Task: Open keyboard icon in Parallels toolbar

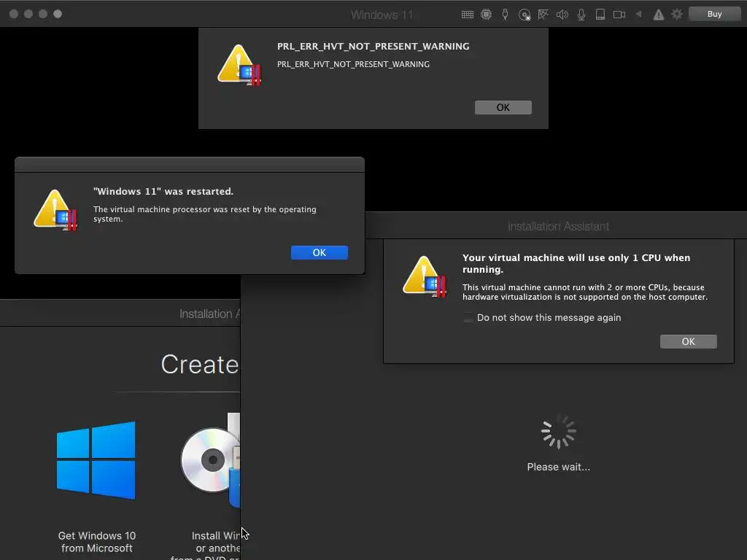Action: pyautogui.click(x=468, y=15)
